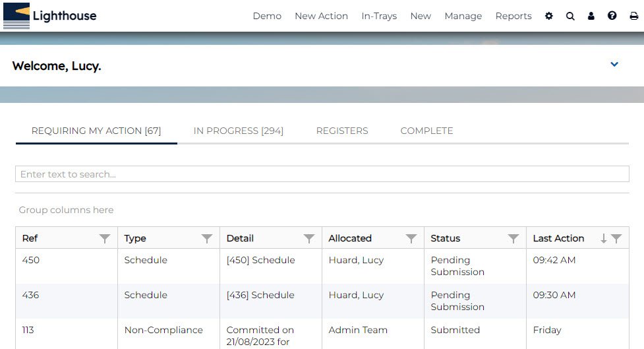Switch to the In Progress tab
The width and height of the screenshot is (644, 349).
click(x=238, y=131)
